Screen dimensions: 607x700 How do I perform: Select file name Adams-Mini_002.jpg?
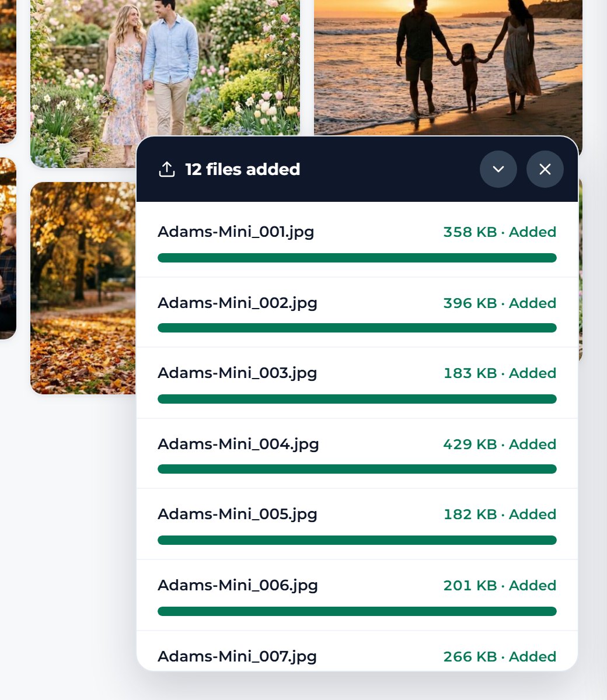tap(238, 303)
